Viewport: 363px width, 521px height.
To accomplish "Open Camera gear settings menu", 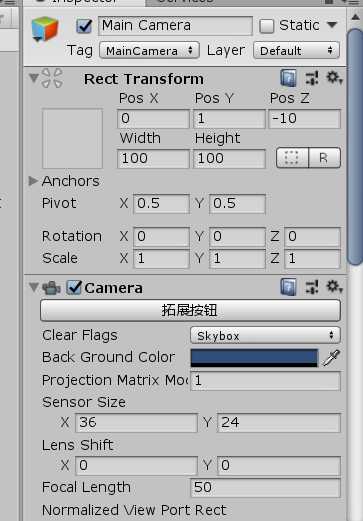I will (x=334, y=287).
